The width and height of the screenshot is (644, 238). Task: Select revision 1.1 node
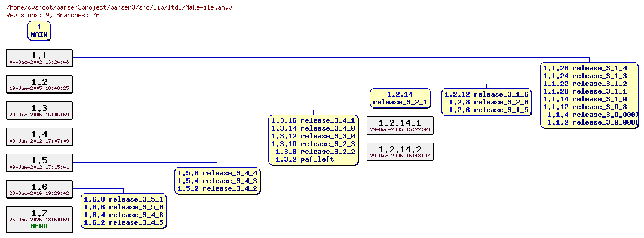[x=39, y=58]
